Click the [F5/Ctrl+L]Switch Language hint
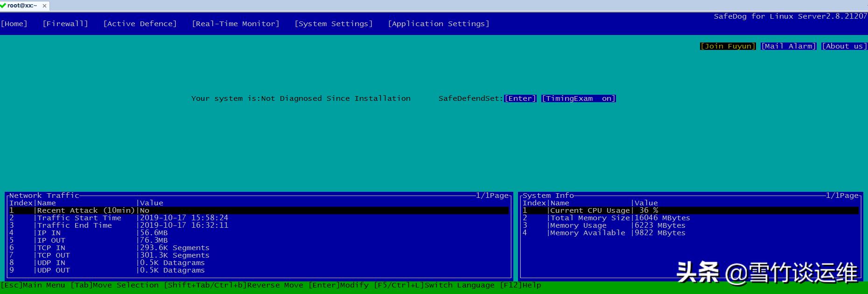 pyautogui.click(x=434, y=285)
